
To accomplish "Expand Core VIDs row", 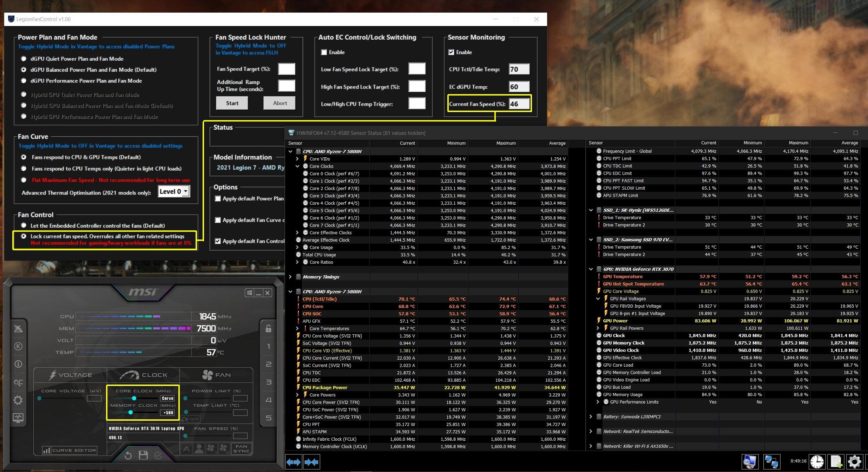I will [297, 159].
